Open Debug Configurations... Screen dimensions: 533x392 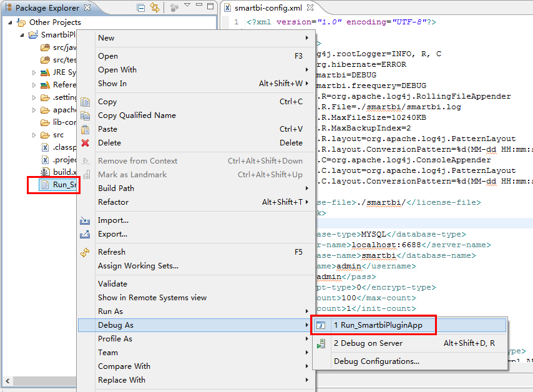(409, 361)
